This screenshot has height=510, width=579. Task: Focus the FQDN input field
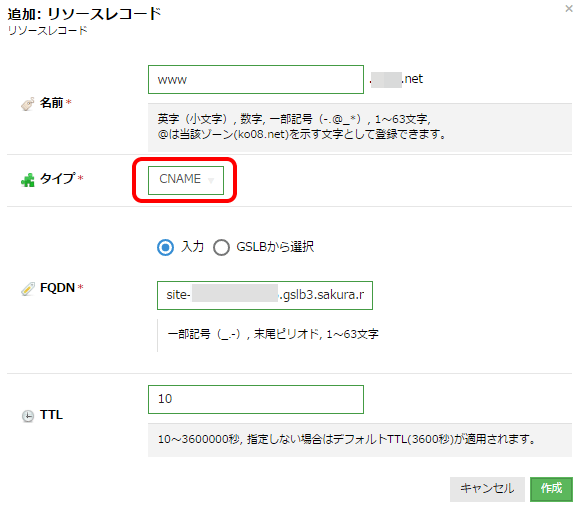(x=265, y=295)
